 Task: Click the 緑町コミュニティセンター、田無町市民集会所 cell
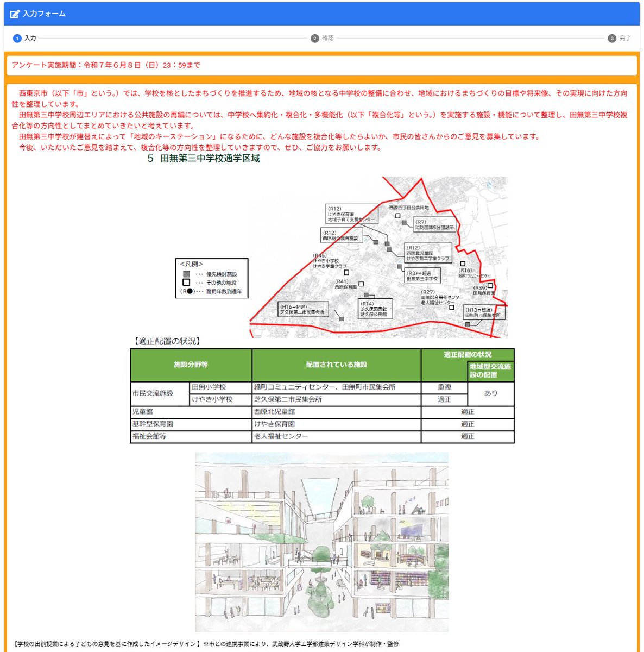[x=337, y=387]
